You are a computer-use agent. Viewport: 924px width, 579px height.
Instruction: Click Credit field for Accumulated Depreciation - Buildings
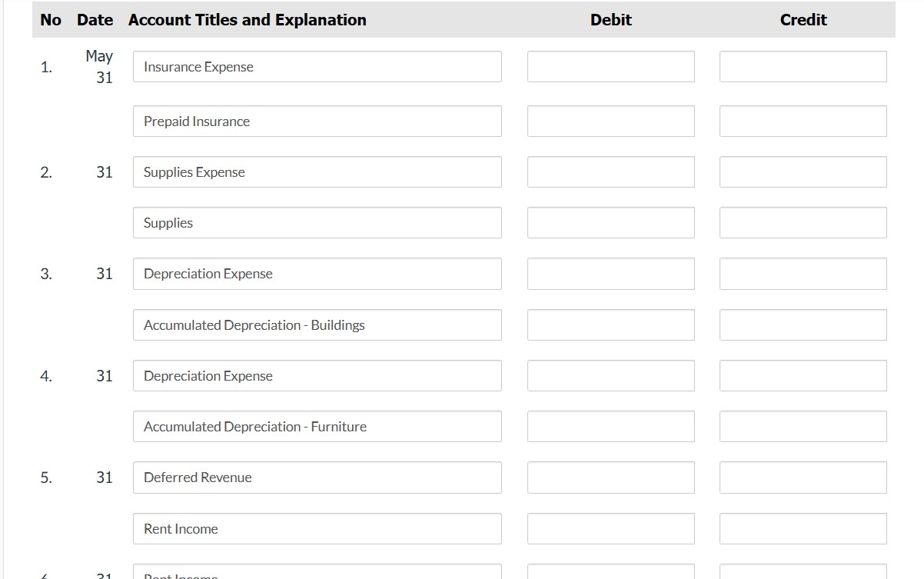[803, 325]
